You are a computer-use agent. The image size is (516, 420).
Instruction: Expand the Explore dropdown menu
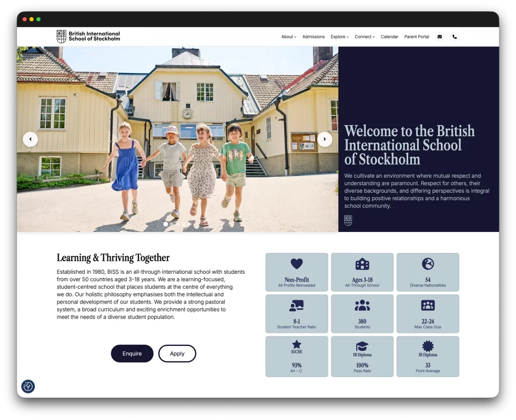tap(340, 37)
